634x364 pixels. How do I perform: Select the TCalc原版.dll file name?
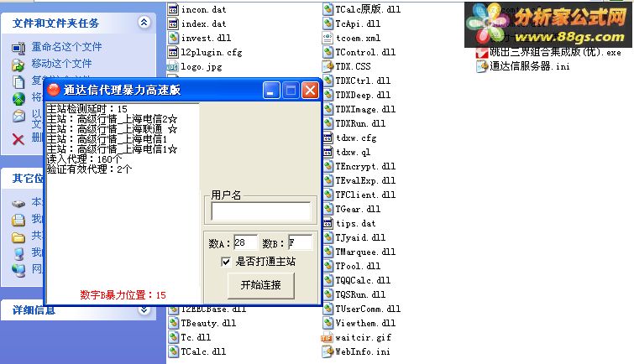coord(368,9)
